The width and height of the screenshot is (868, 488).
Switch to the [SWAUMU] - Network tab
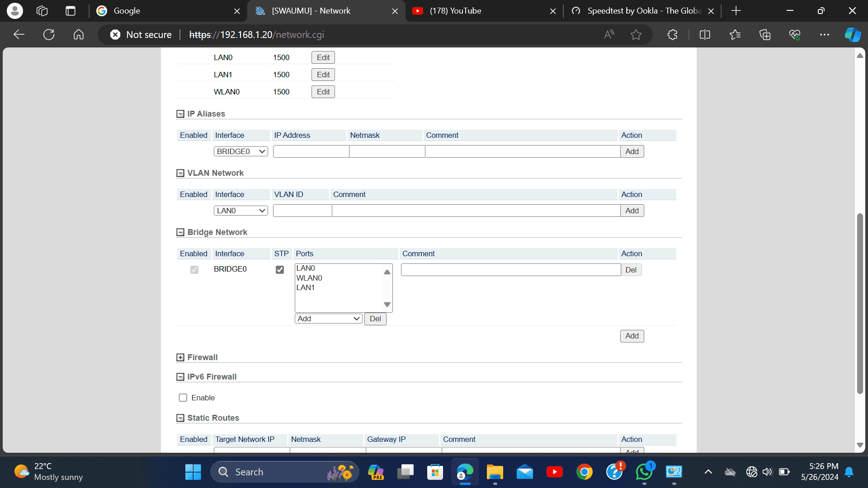tap(326, 11)
